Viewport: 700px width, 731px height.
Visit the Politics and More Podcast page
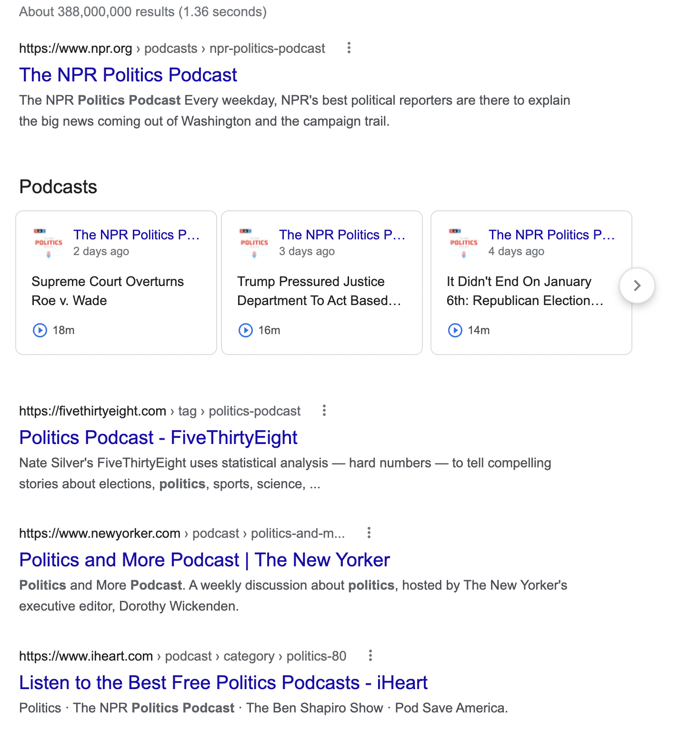(x=204, y=560)
